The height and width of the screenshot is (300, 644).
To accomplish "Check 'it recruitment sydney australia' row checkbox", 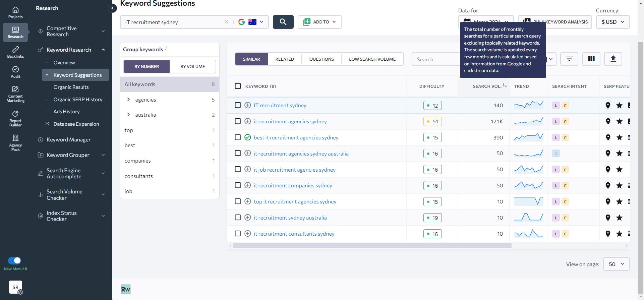I will (238, 218).
